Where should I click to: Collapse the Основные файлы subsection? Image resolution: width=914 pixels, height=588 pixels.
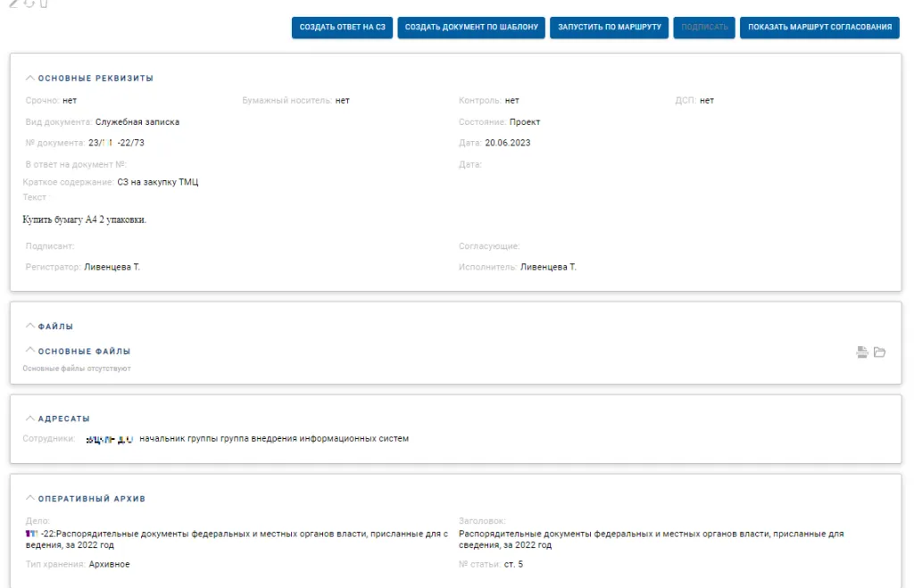30,352
